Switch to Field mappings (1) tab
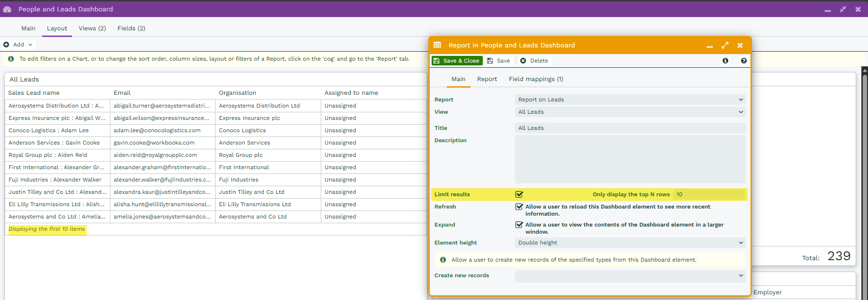This screenshot has height=300, width=868. point(536,79)
